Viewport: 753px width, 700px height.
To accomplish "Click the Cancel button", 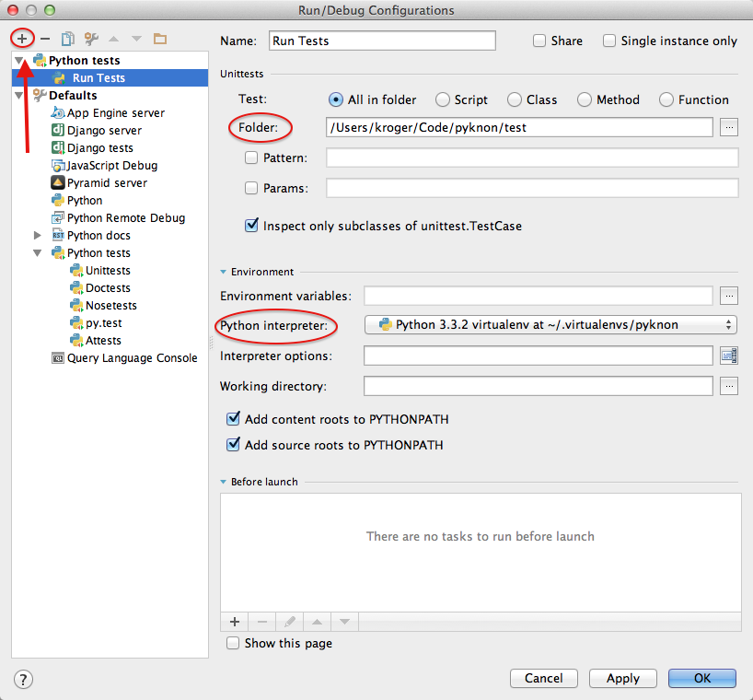I will 544,679.
